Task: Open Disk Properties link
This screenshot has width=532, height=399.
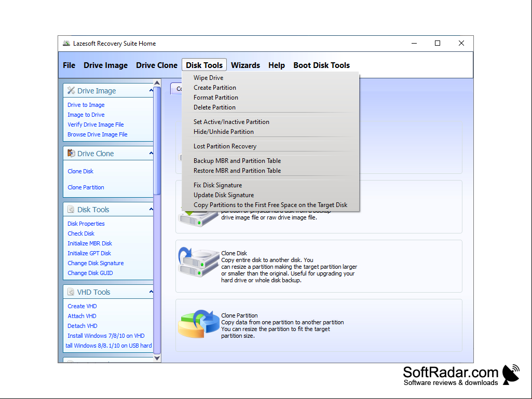Action: pos(86,224)
